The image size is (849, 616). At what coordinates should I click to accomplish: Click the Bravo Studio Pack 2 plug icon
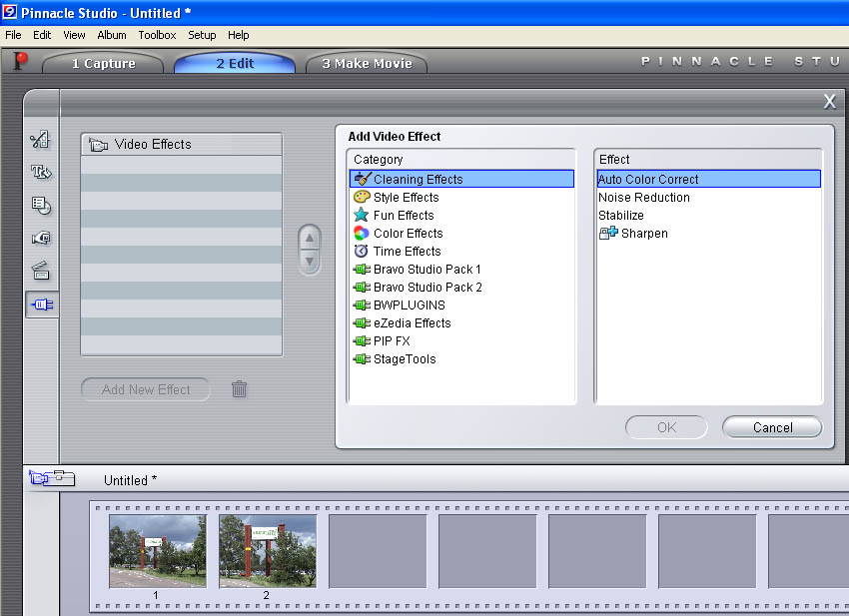[x=362, y=287]
